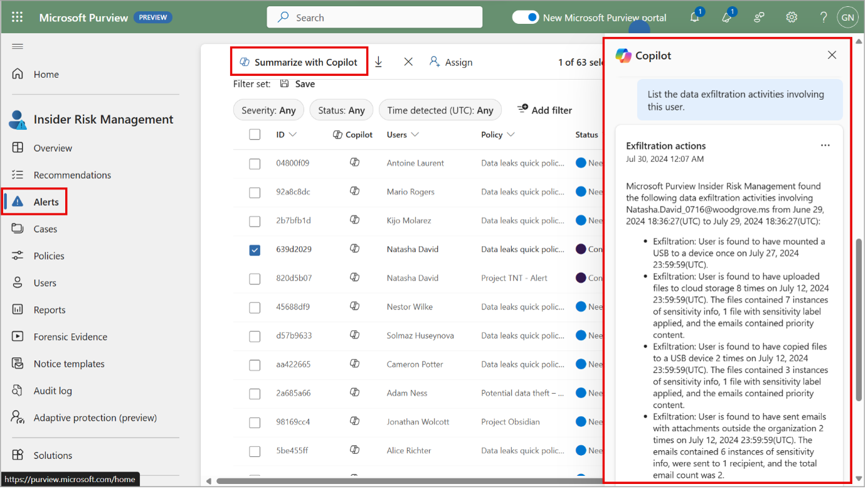Collapse the navigation hamburger menu
This screenshot has height=489, width=868.
click(18, 46)
